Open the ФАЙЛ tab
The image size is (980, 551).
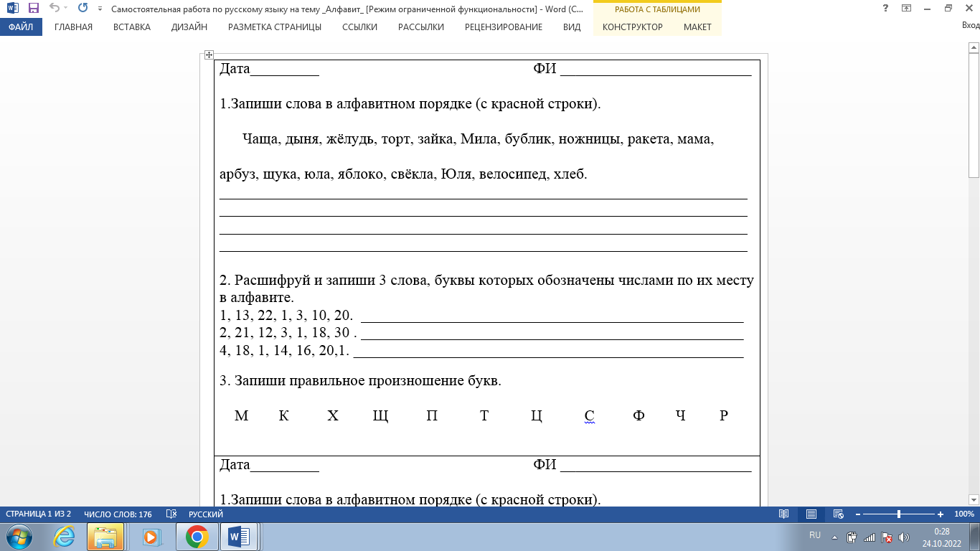pos(21,27)
